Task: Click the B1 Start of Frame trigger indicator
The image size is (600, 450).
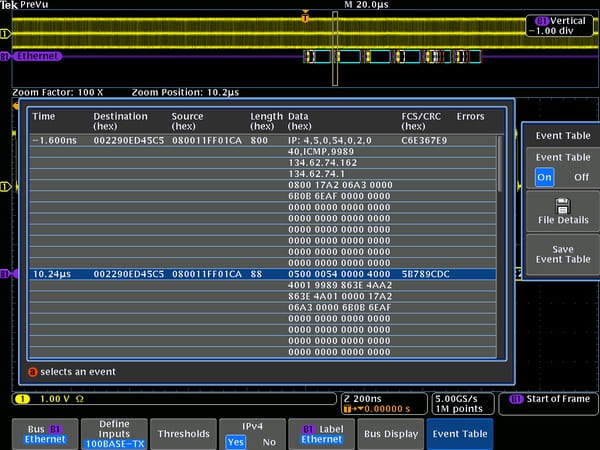Action: point(552,400)
